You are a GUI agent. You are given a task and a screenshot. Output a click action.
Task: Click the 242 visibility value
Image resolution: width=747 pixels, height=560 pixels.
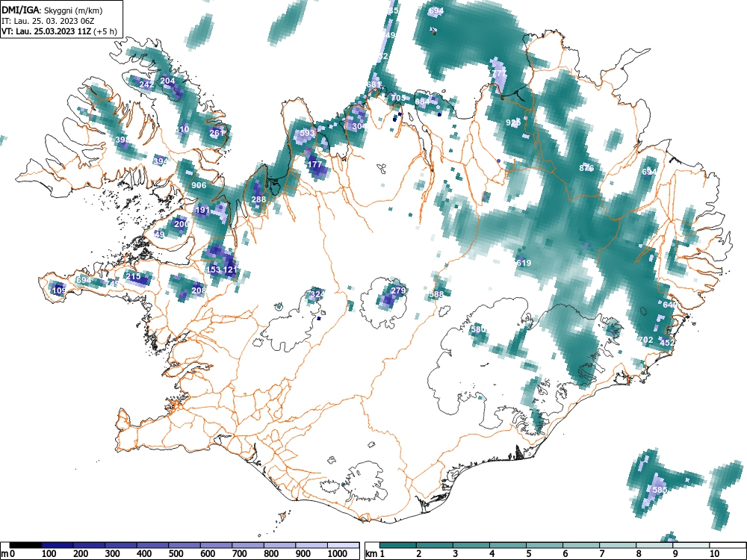(x=146, y=85)
